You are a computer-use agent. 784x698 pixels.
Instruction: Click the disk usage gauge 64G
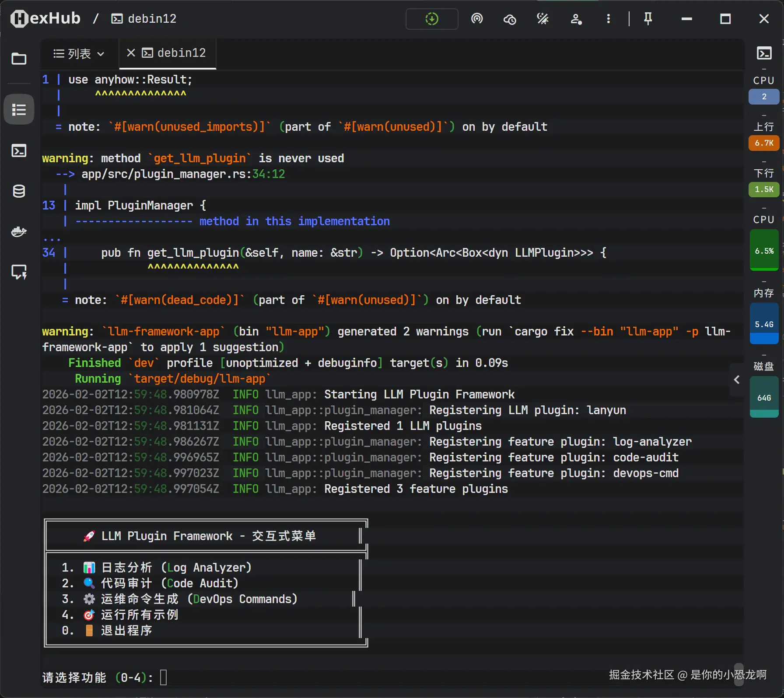764,397
